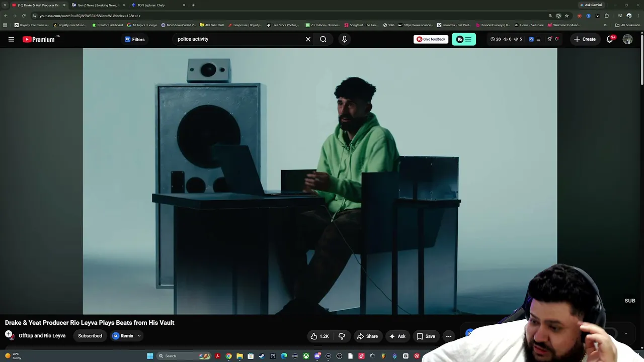This screenshot has height=362, width=644.
Task: Go back in browser history
Action: (x=6, y=16)
